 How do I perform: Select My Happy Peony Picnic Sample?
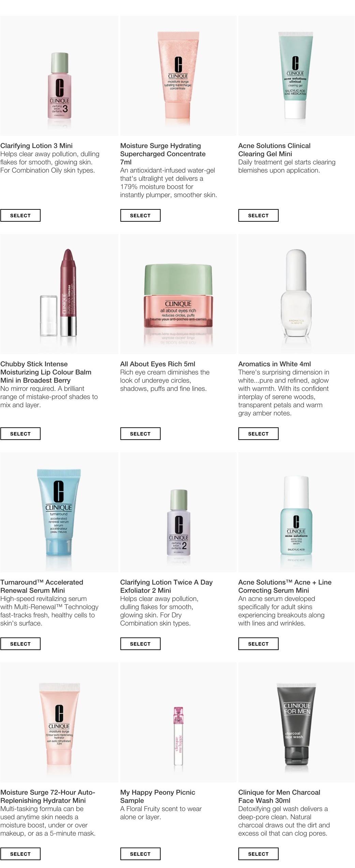(140, 854)
